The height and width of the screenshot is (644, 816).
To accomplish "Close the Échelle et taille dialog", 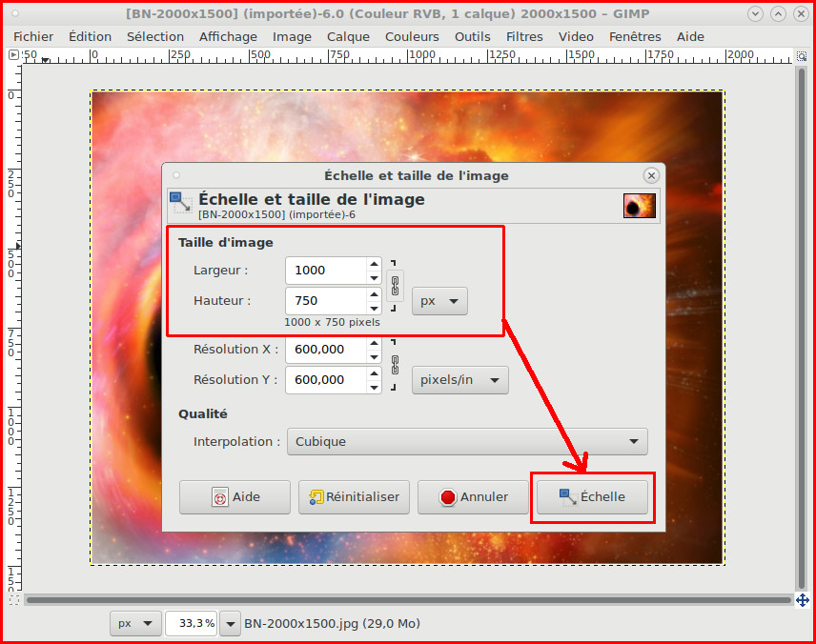I will [x=651, y=176].
